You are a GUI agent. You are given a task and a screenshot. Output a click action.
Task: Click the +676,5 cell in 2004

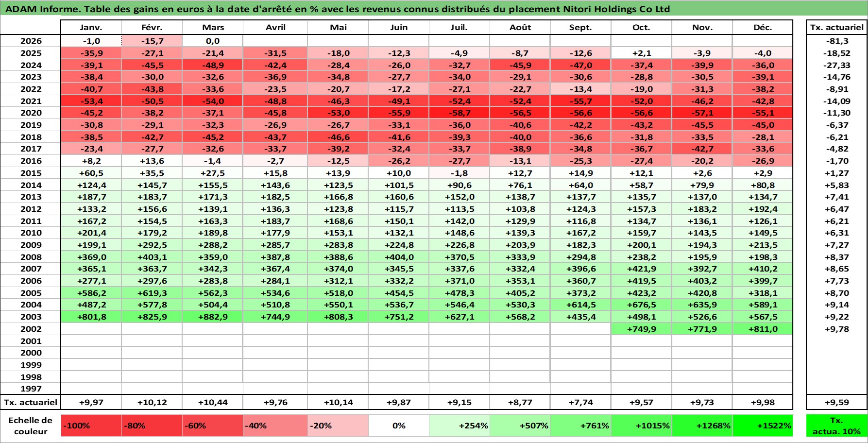[642, 305]
